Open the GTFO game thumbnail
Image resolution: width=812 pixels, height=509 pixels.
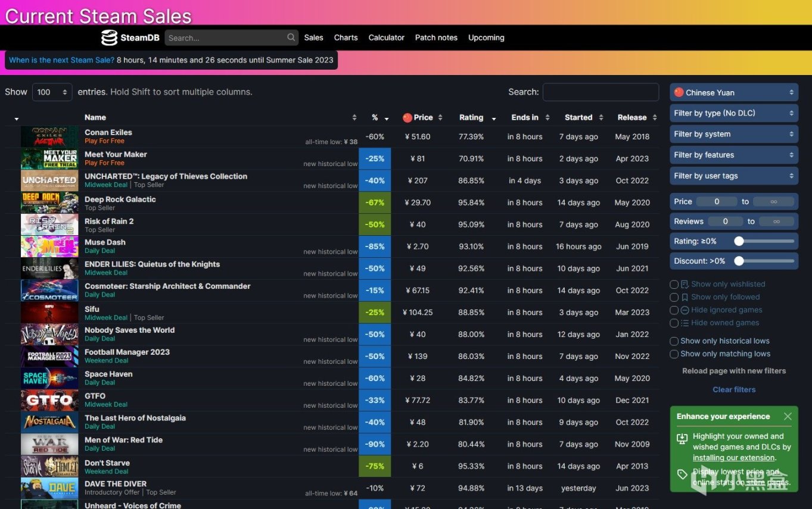[x=49, y=401]
